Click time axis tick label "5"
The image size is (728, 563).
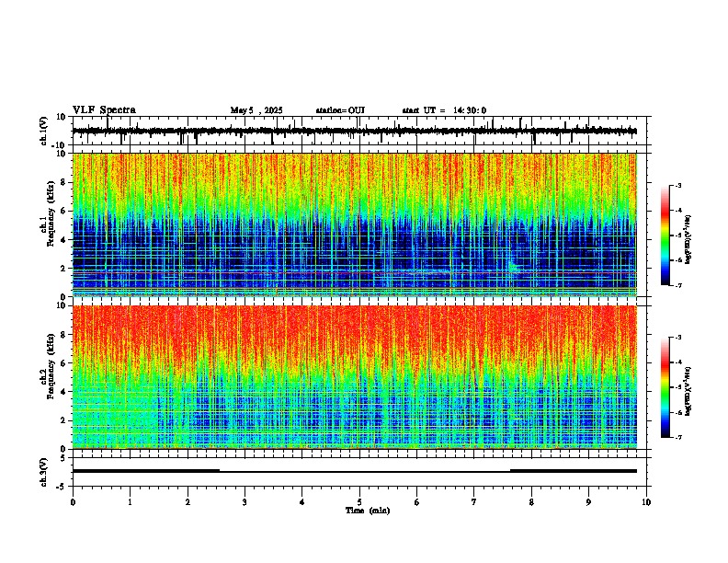click(359, 502)
